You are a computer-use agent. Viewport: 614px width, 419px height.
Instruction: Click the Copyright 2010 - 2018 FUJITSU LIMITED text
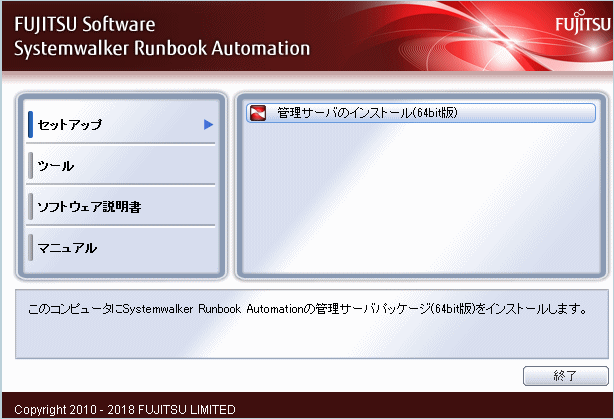click(125, 410)
